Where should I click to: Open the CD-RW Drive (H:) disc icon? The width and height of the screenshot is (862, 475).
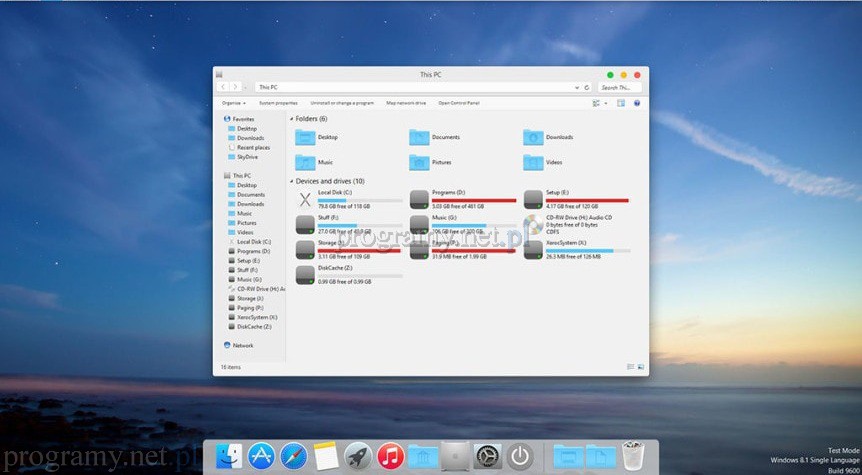pos(533,223)
